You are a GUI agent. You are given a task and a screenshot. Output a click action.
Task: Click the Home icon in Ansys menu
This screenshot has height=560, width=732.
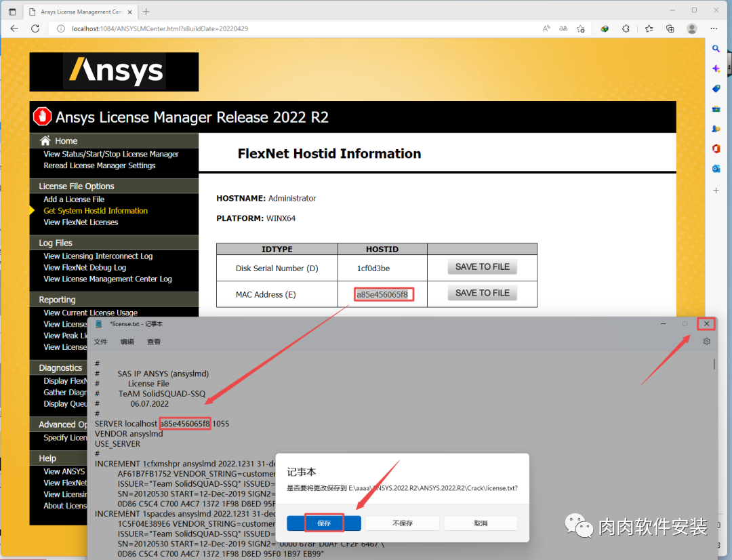tap(45, 140)
